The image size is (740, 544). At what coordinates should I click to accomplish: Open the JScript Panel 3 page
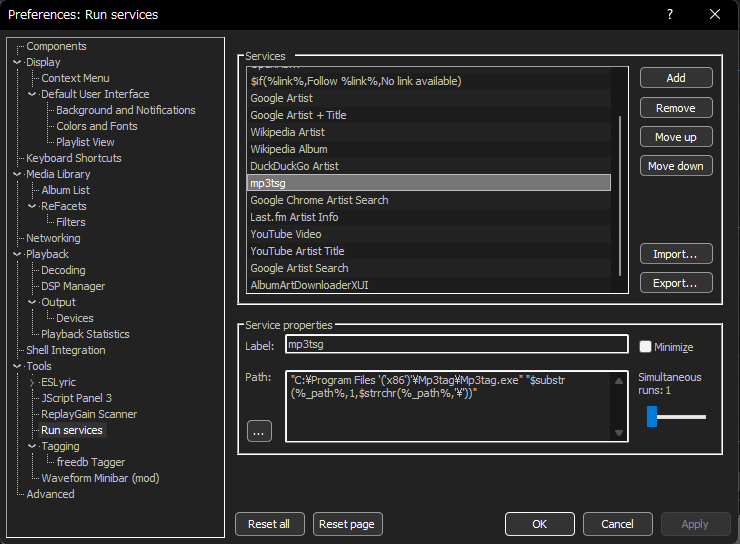[76, 398]
